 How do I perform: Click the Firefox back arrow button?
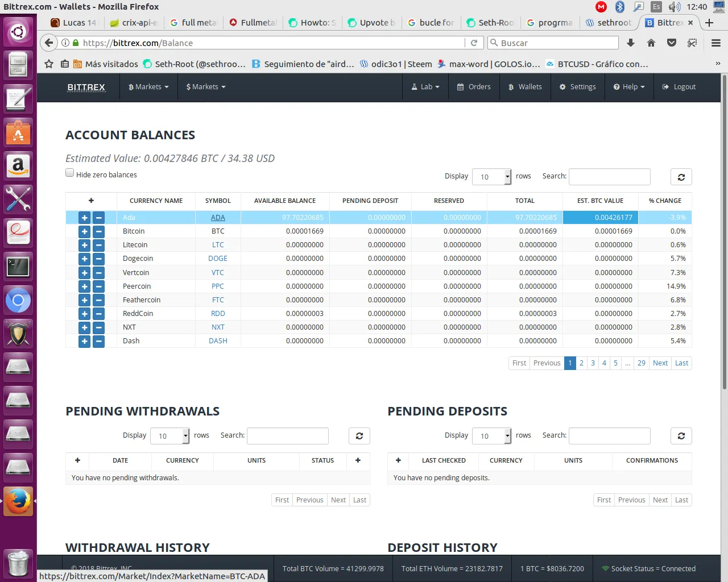tap(49, 43)
